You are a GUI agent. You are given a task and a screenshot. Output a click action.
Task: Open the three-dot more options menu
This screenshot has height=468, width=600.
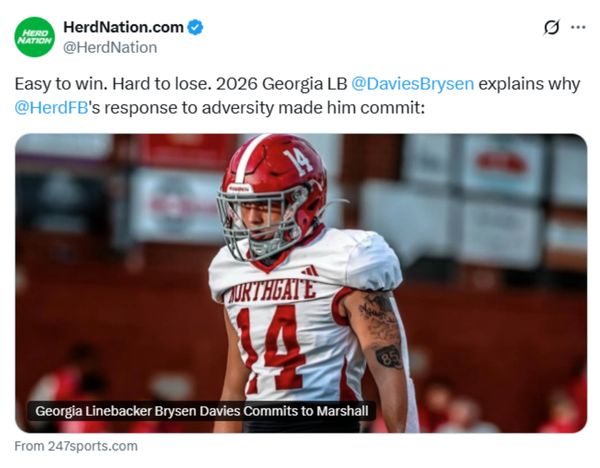click(x=578, y=28)
